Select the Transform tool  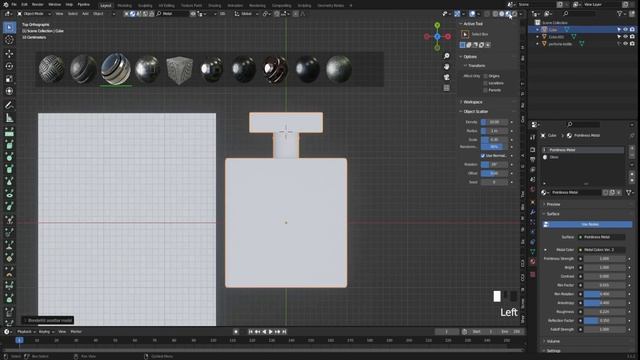pyautogui.click(x=9, y=91)
